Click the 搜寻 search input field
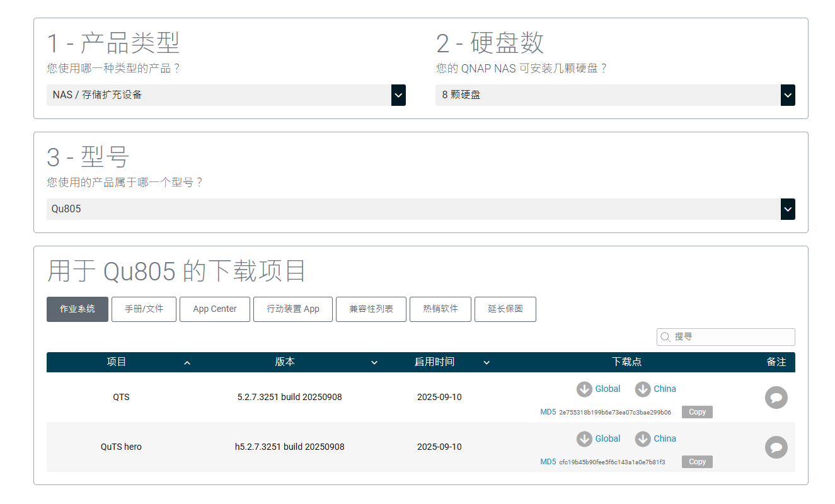835x504 pixels. [x=726, y=337]
